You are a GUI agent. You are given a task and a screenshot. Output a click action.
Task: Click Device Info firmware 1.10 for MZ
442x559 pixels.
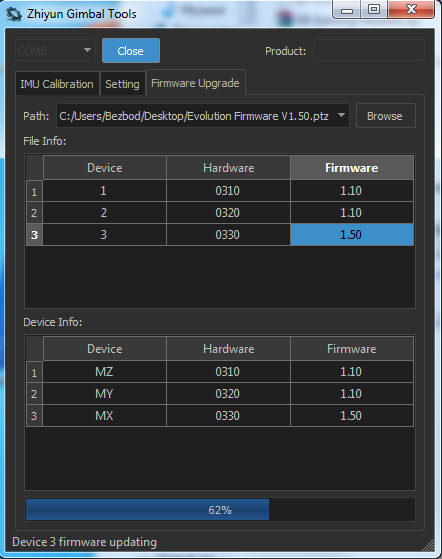(x=352, y=372)
